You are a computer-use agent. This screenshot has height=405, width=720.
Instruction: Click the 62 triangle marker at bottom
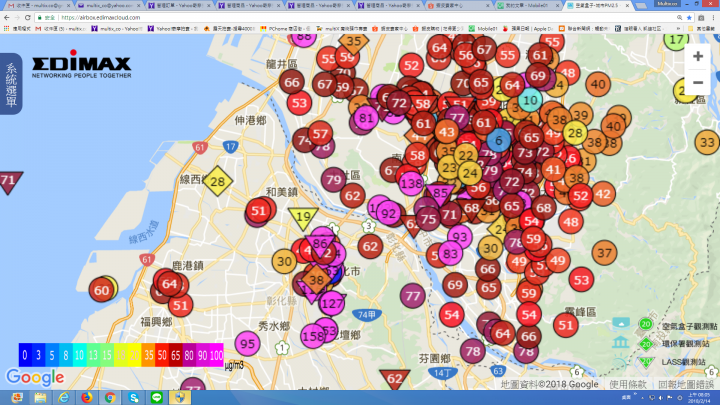(395, 378)
